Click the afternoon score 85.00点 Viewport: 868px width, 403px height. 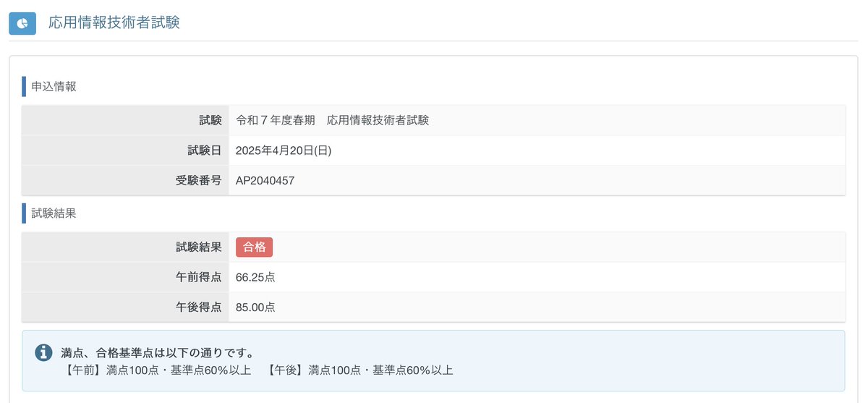255,307
